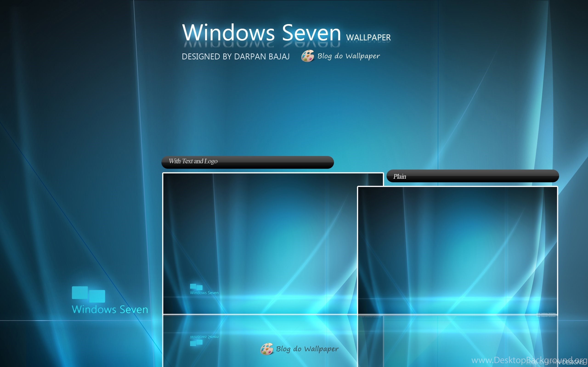The width and height of the screenshot is (588, 367).
Task: Click the upside-down reflected window logo below the left preview
Action: point(196,343)
